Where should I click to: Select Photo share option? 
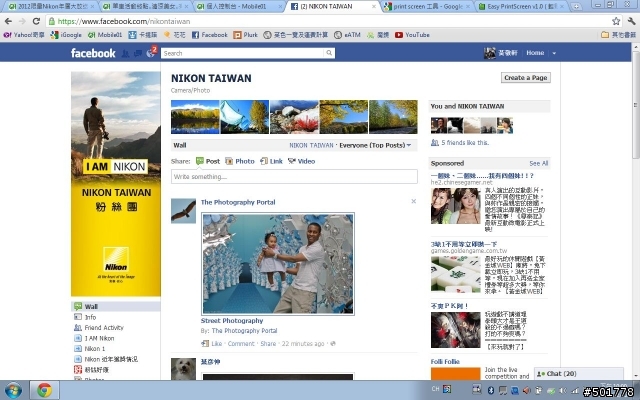[x=240, y=161]
